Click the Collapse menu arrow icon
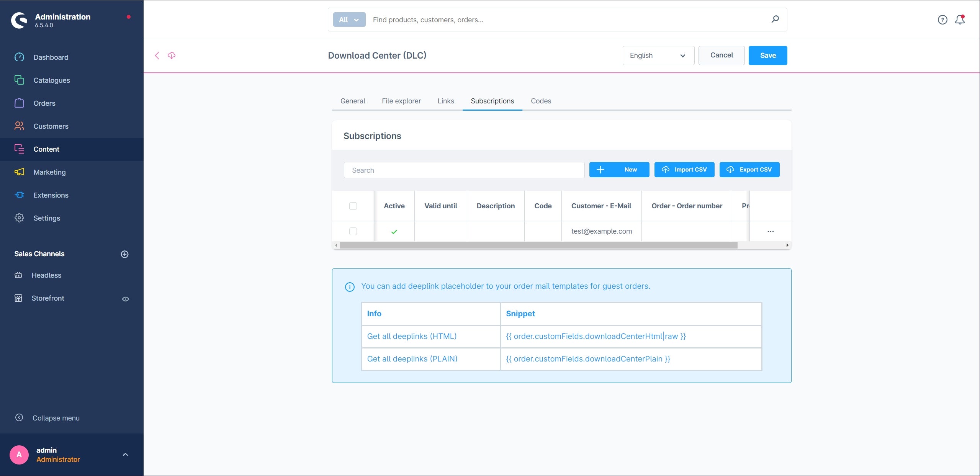The image size is (980, 476). [19, 417]
